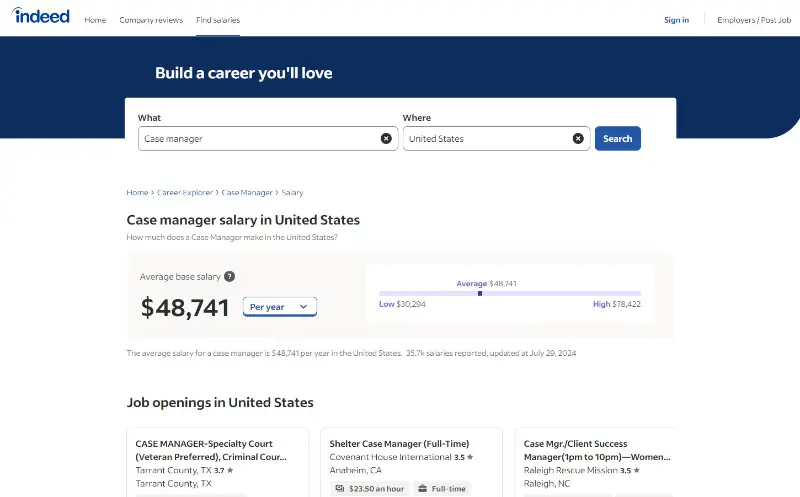Select the Find salaries tab
800x497 pixels.
click(x=218, y=20)
